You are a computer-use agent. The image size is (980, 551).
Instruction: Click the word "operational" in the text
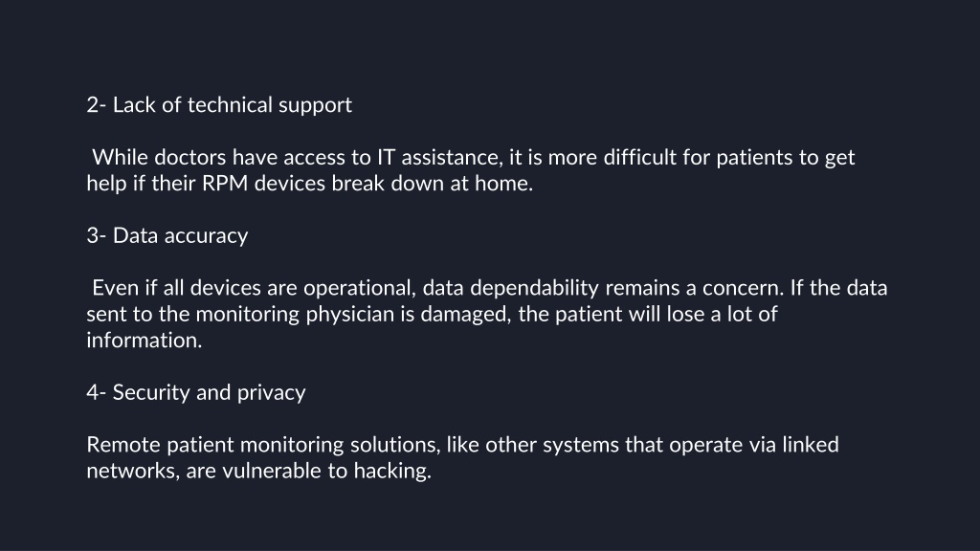tap(358, 288)
